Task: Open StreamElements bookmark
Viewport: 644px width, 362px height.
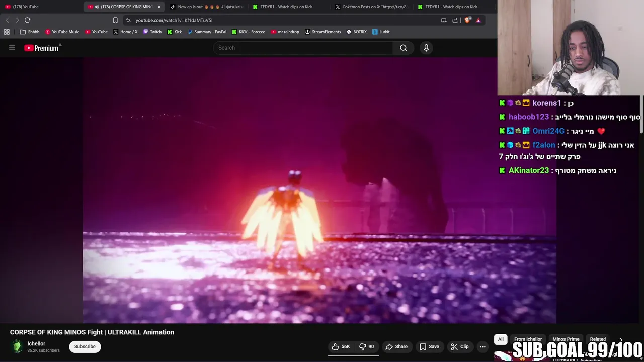Action: (323, 32)
